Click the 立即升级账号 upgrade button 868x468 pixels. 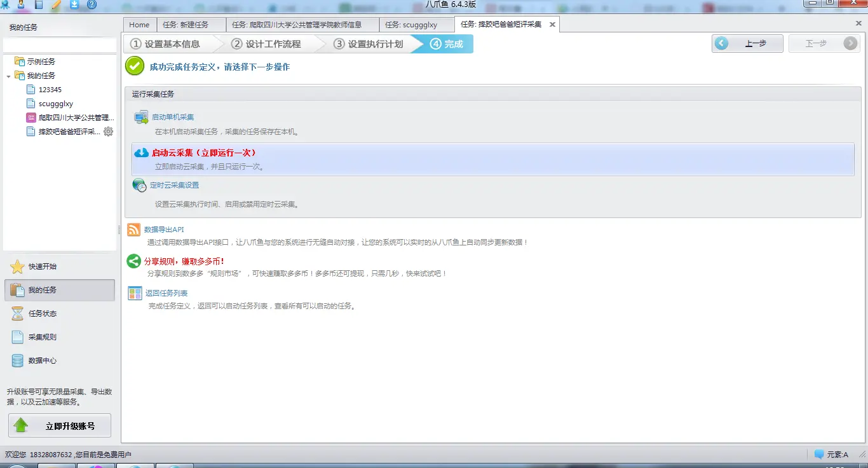(x=60, y=426)
